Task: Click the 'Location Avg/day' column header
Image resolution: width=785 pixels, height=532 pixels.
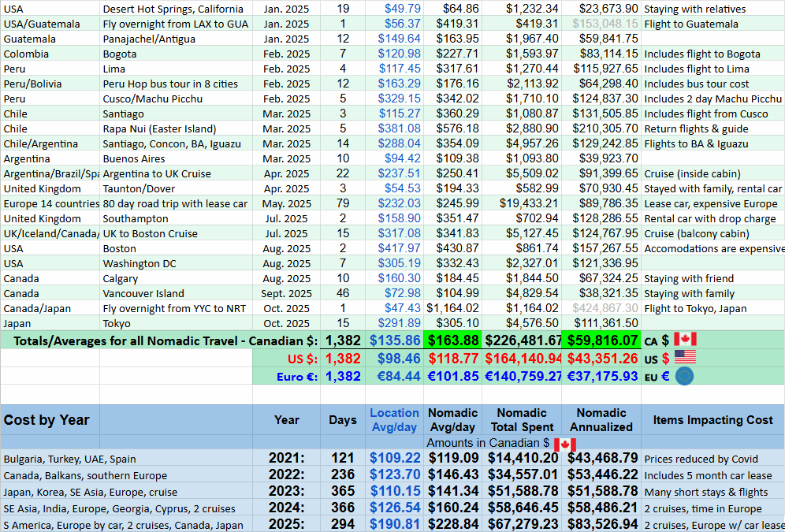Action: tap(394, 419)
